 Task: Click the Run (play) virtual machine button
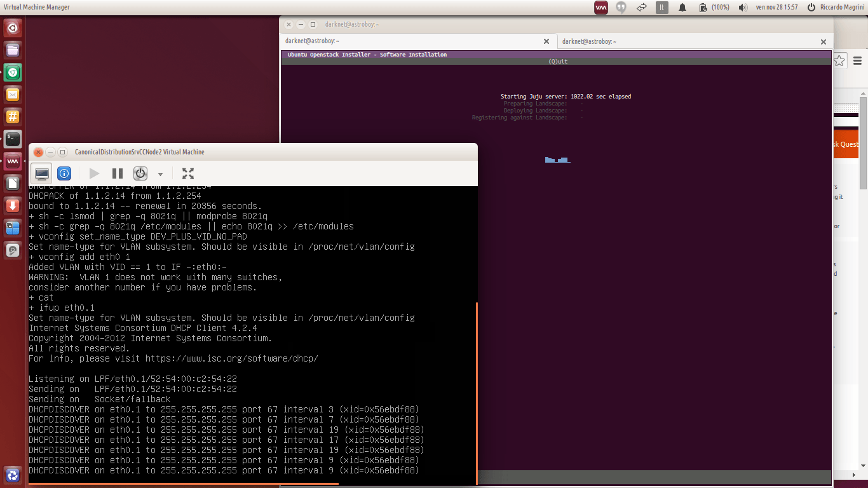[x=94, y=173]
